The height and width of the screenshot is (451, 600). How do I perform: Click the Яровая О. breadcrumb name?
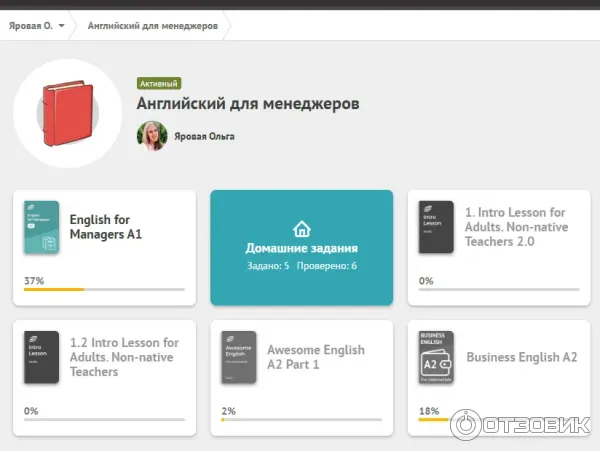click(x=31, y=26)
